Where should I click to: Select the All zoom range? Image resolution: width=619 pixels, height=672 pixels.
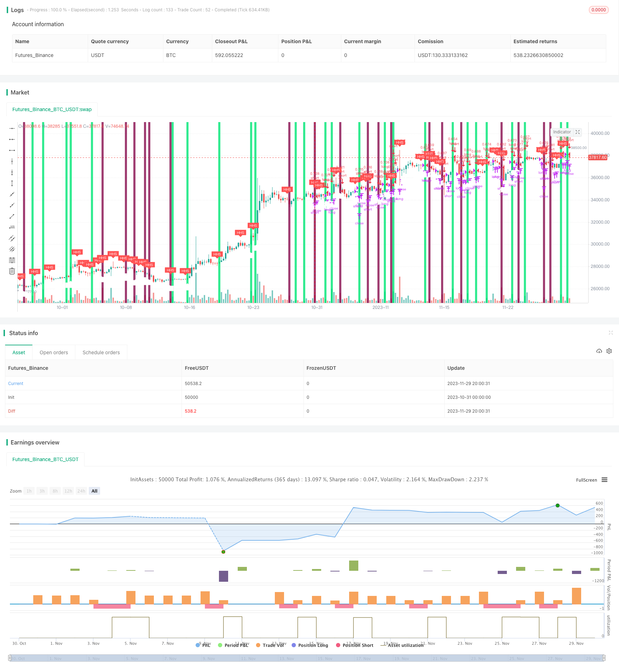[94, 491]
